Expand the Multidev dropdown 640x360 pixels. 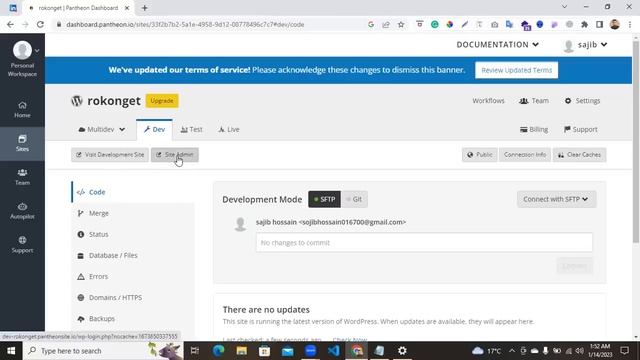coord(101,129)
